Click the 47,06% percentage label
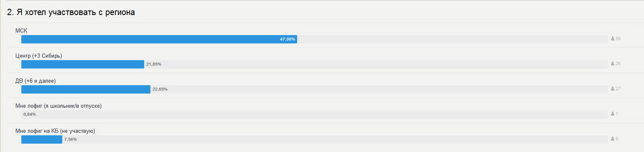 288,39
